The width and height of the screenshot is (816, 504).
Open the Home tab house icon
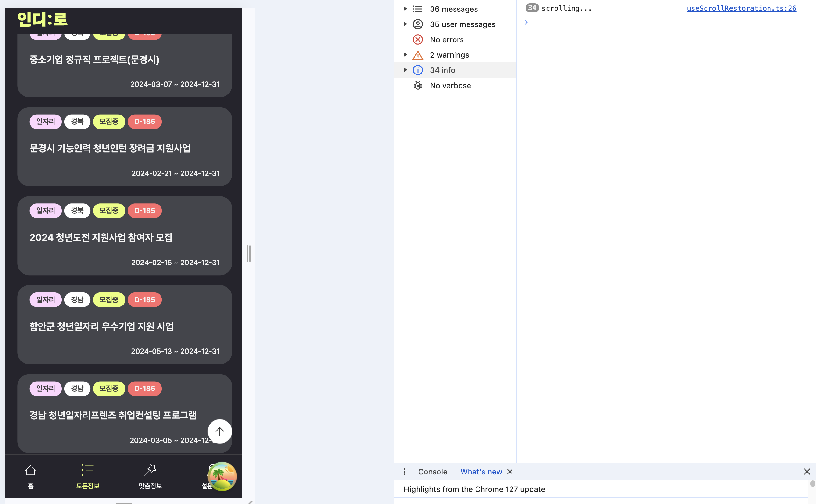pos(31,470)
